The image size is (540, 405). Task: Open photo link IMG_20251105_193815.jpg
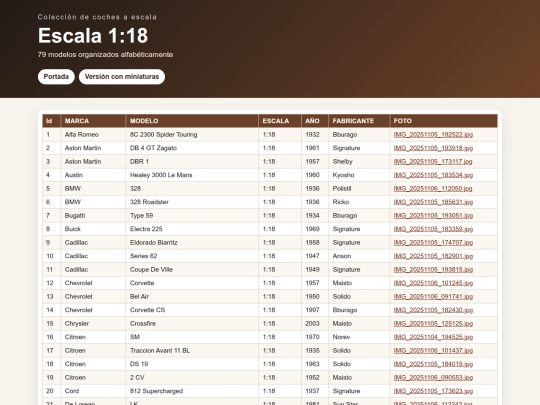(433, 270)
